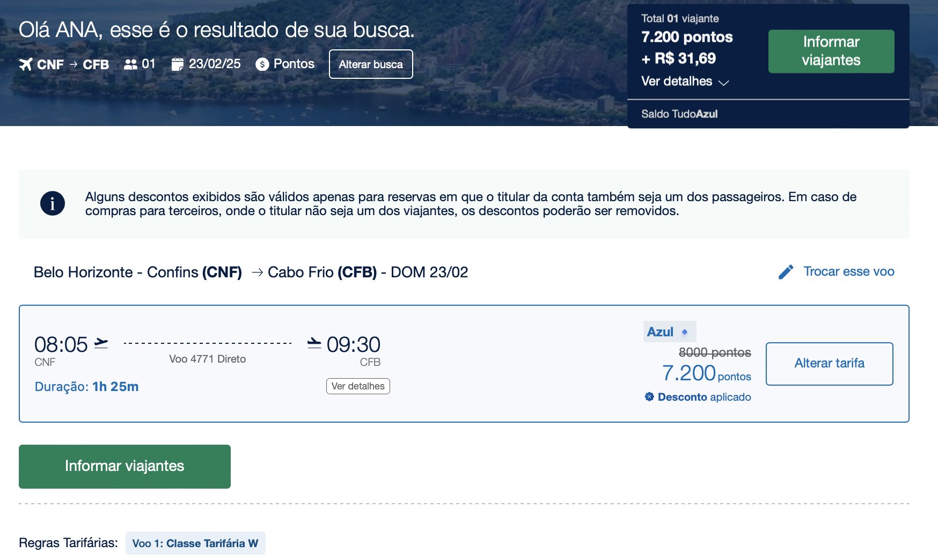Click the calendar icon beside 23/02/25
Viewport: 938px width, 560px height.
(177, 64)
